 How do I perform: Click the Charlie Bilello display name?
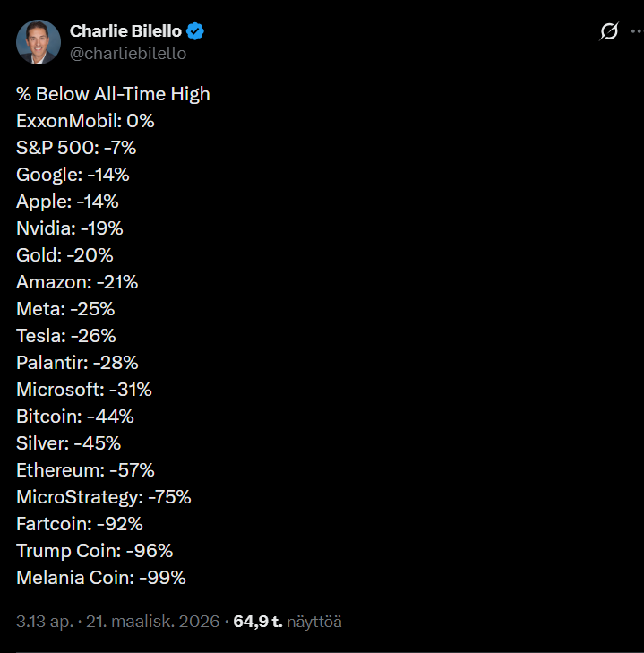(125, 31)
